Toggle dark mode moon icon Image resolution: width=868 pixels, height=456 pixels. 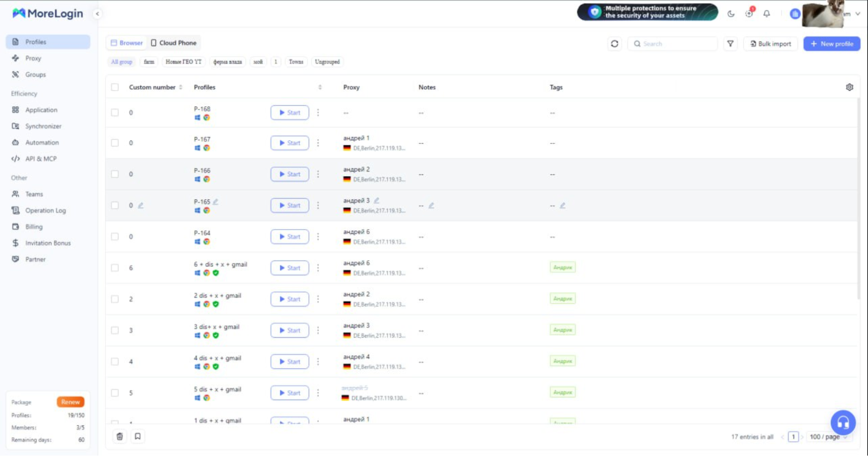pos(731,14)
